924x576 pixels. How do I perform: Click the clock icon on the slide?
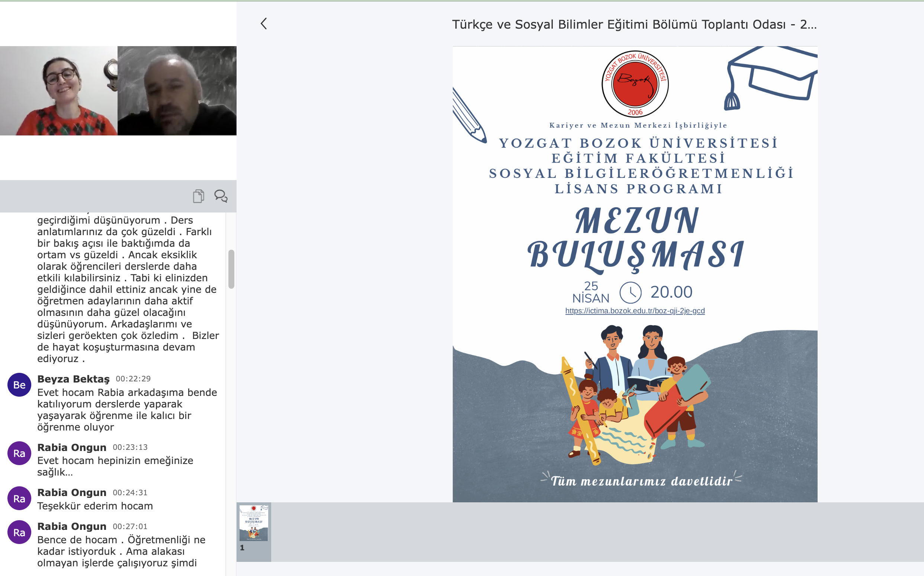631,292
